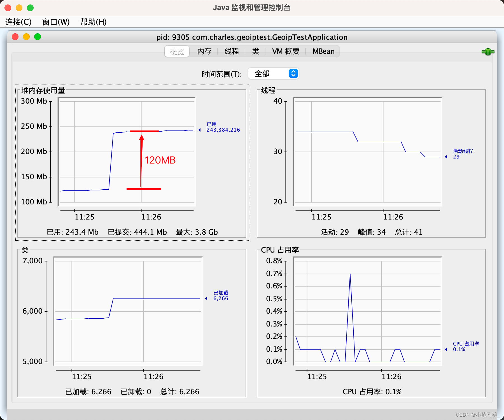Switch to the 线程 tab
The width and height of the screenshot is (504, 420).
coord(232,51)
